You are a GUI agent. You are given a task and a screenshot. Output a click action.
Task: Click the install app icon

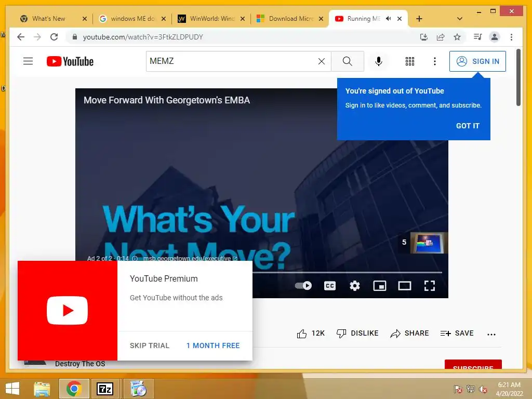pyautogui.click(x=424, y=37)
